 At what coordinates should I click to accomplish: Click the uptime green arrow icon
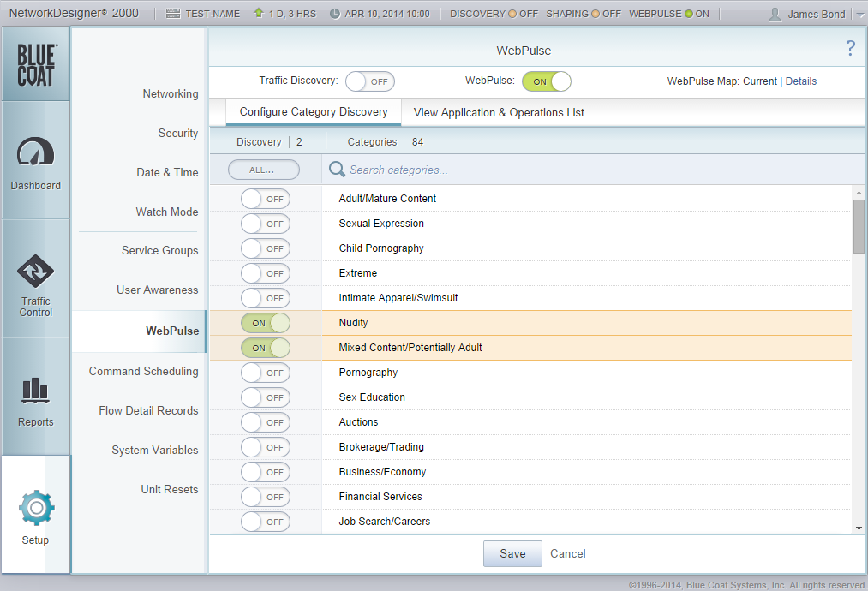(259, 13)
